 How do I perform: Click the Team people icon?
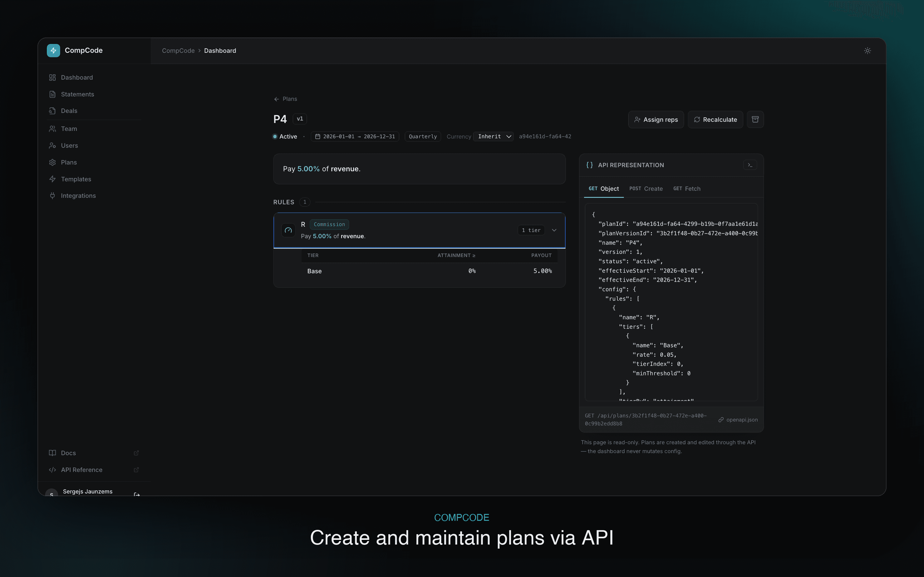coord(52,129)
